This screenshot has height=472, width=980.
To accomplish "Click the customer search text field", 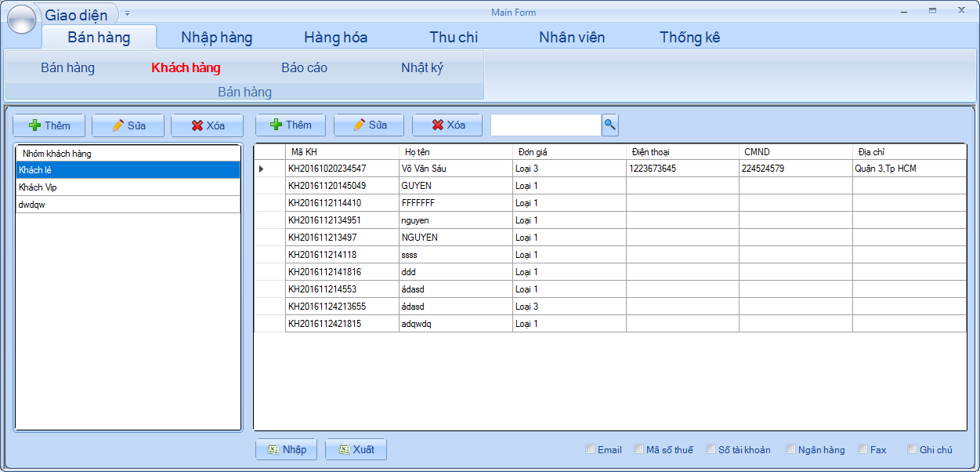I will (x=546, y=125).
